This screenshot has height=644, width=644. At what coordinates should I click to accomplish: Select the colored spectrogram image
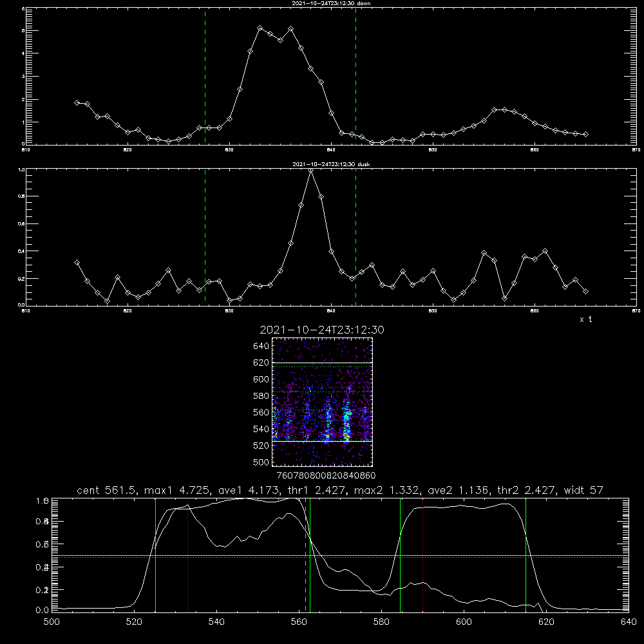323,402
